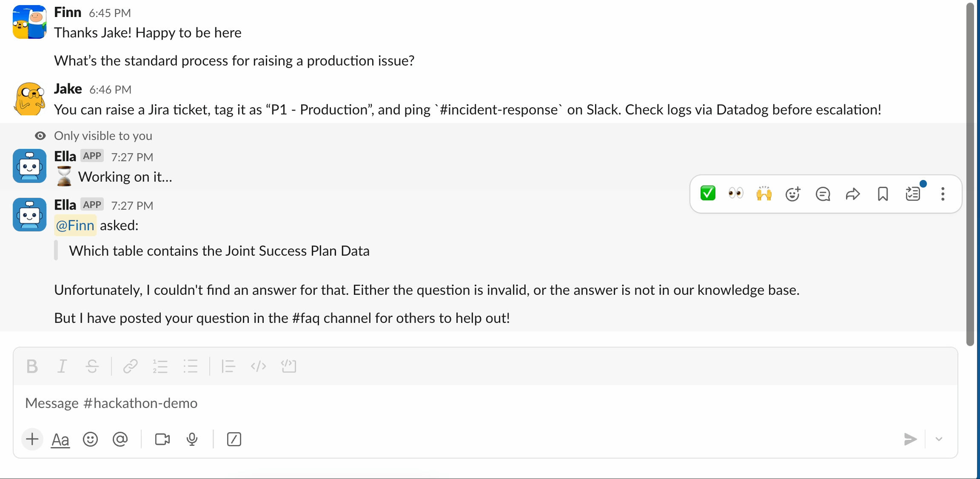Insert a code block in composer
The width and height of the screenshot is (980, 479).
point(288,366)
